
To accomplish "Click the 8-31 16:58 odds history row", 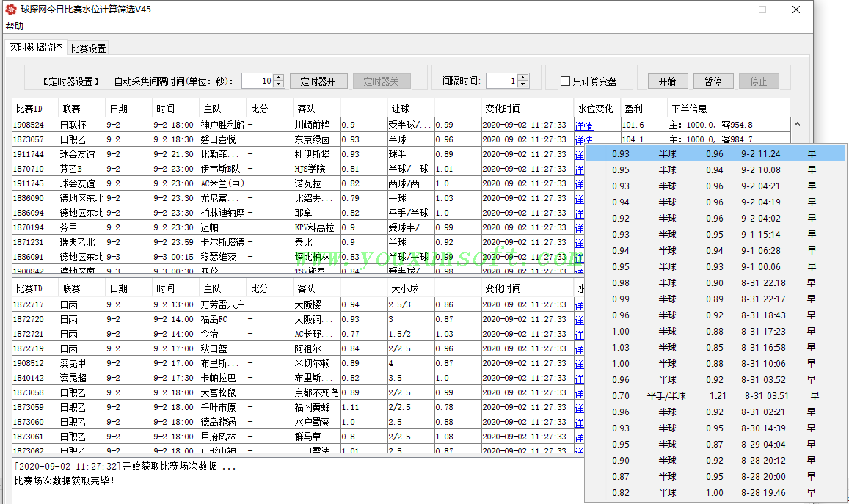I will click(715, 348).
